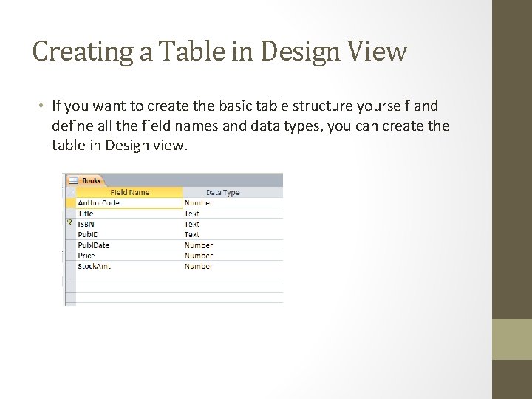Image resolution: width=532 pixels, height=399 pixels.
Task: Click the bullet paragraph about Design view
Action: click(x=250, y=125)
